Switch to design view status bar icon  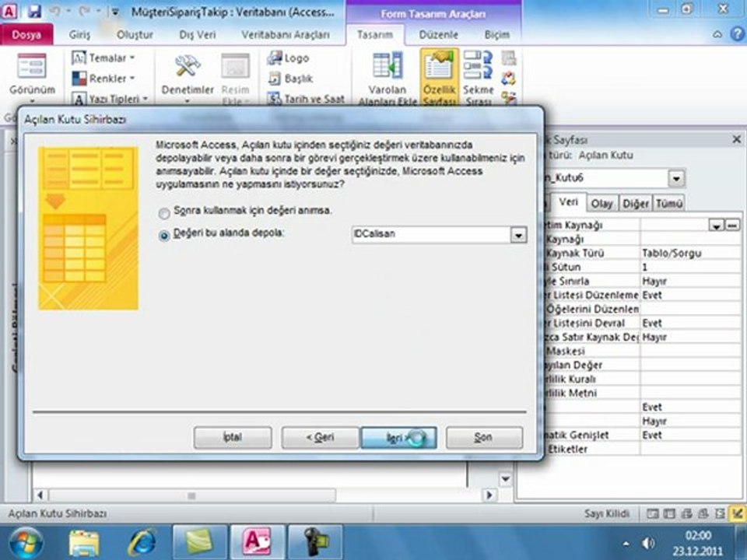coord(738,513)
